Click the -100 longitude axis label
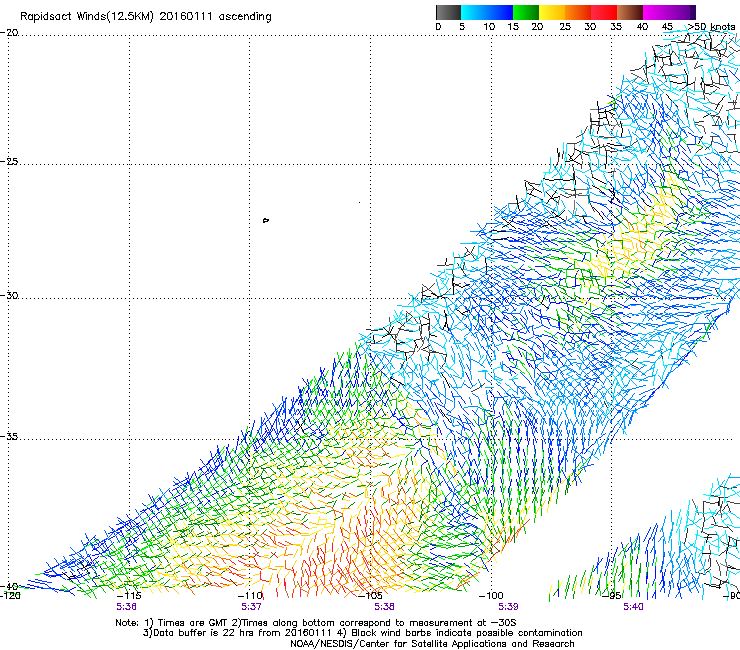 (491, 596)
